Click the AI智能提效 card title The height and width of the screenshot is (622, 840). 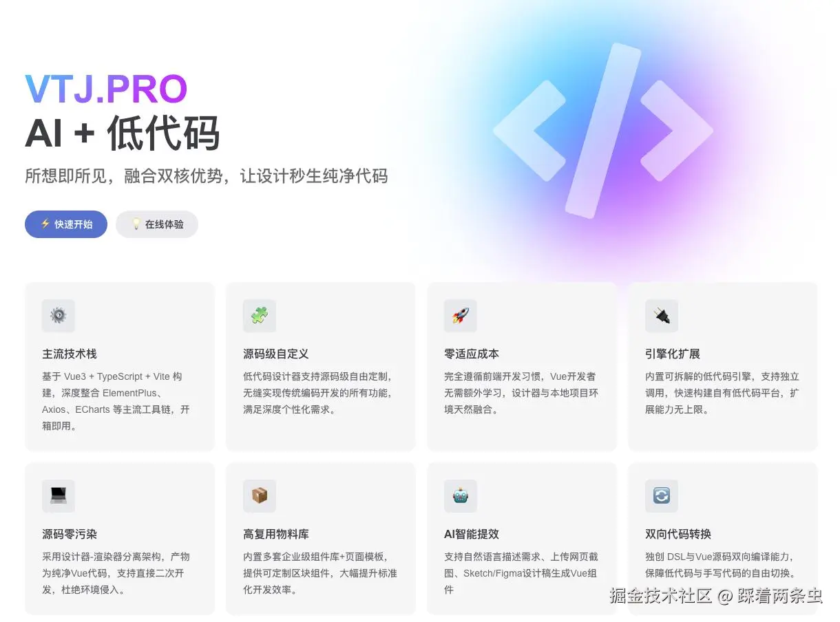(472, 534)
